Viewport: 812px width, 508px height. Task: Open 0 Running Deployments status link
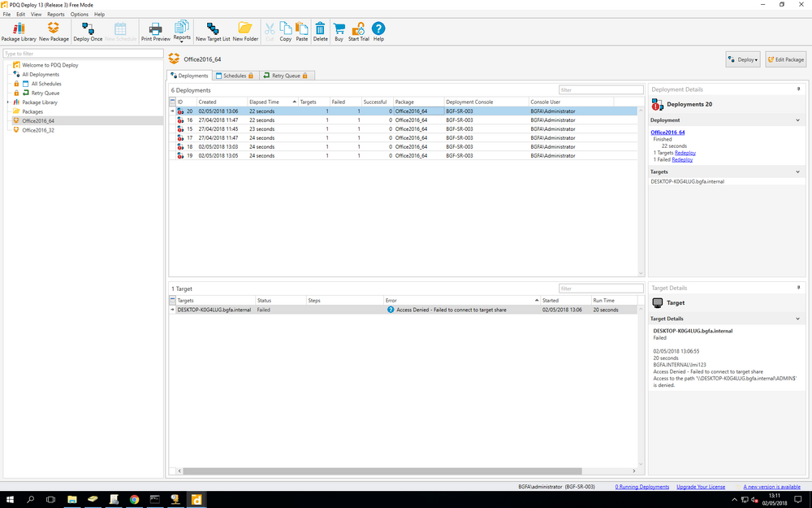(x=641, y=487)
